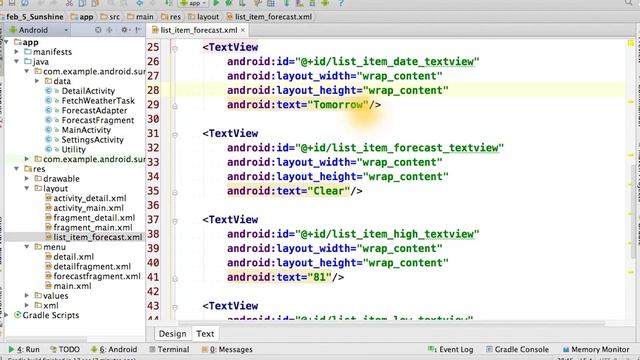This screenshot has width=640, height=360.
Task: Open the TODO tool window
Action: pyautogui.click(x=65, y=349)
